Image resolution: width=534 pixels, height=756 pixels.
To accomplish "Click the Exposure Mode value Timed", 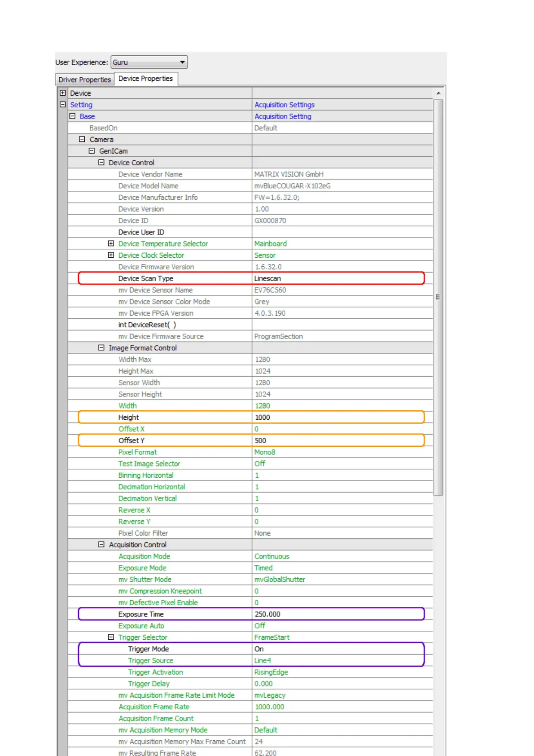I will click(x=263, y=568).
